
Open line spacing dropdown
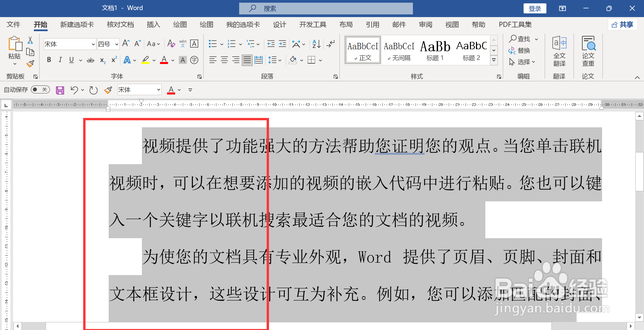(280, 61)
